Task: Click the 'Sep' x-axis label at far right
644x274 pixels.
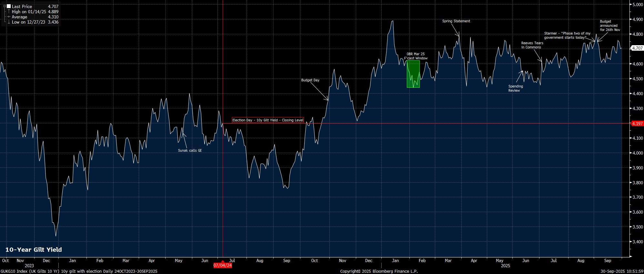Action: [x=608, y=260]
